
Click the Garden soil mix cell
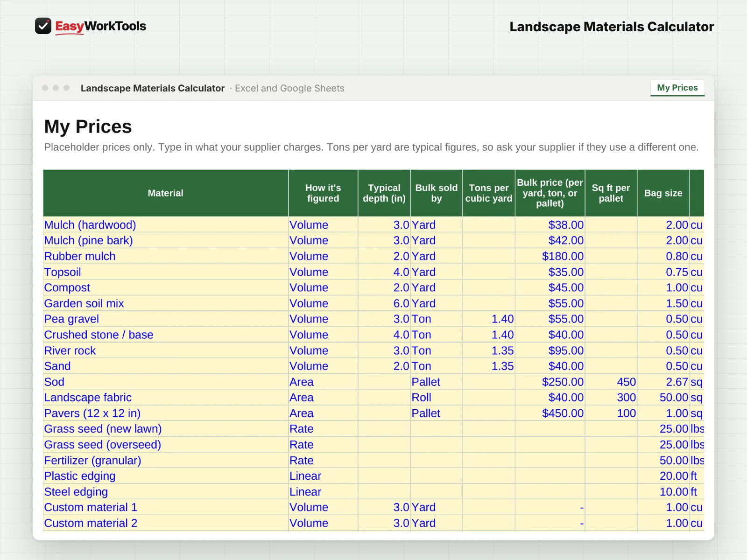pos(166,303)
